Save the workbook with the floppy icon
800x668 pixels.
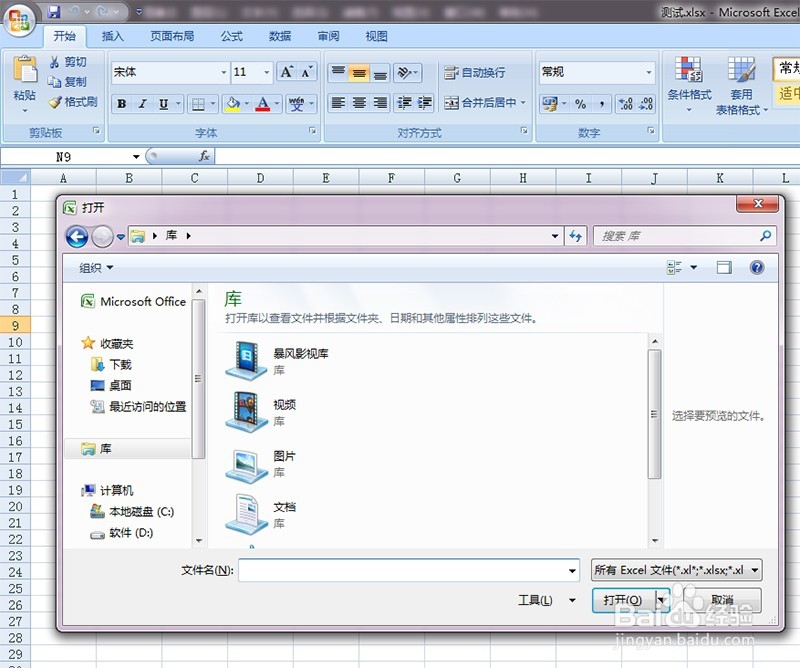[x=54, y=11]
